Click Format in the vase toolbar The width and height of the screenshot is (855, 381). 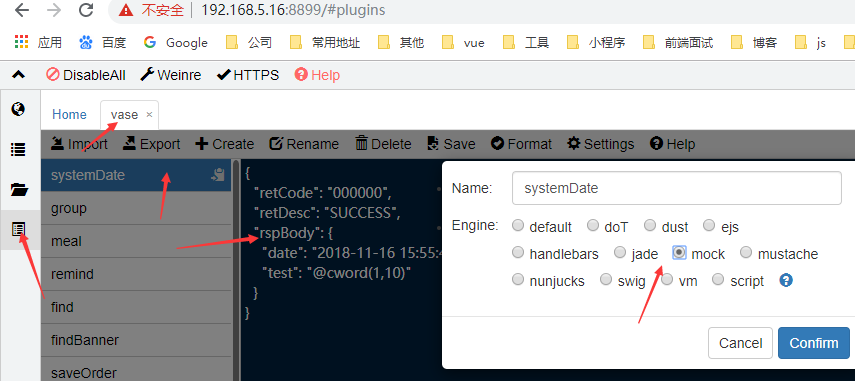point(521,144)
